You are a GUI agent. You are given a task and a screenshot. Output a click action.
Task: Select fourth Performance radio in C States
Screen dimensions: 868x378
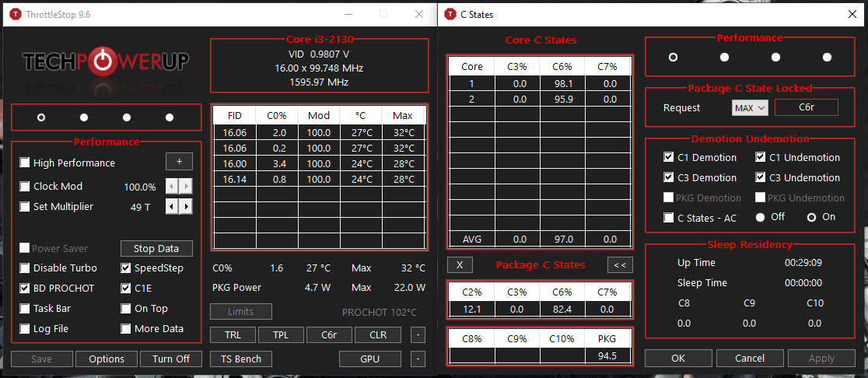[x=827, y=57]
